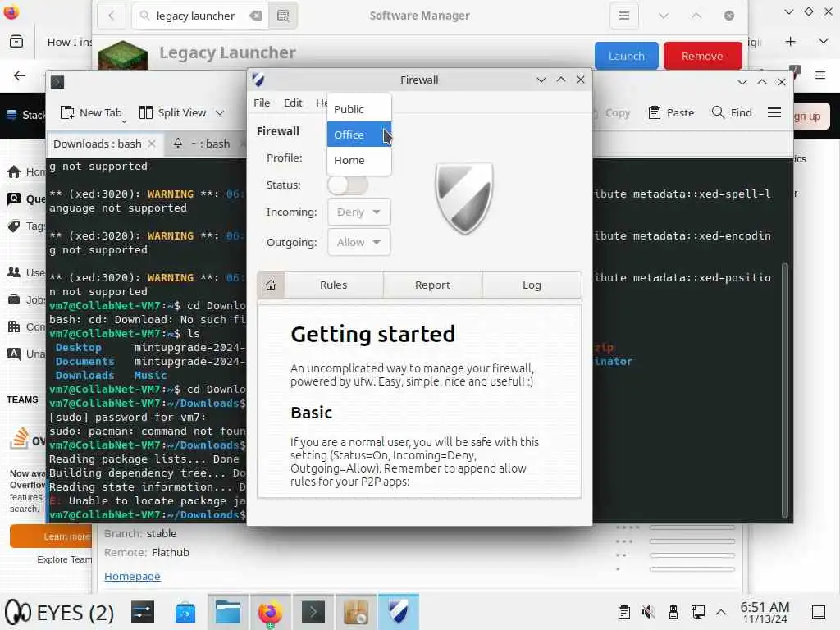Viewport: 840px width, 630px height.
Task: Click the Firefox tab overview icon
Action: click(16, 42)
